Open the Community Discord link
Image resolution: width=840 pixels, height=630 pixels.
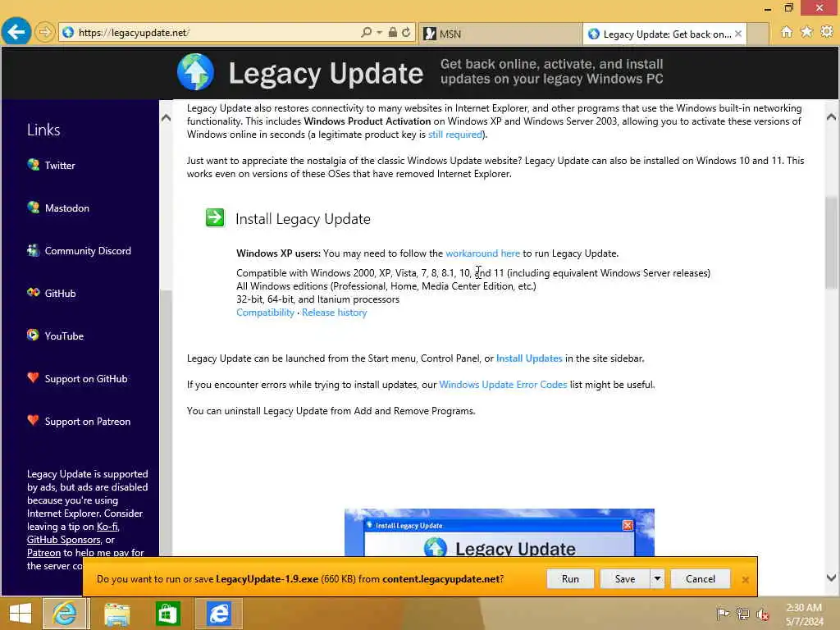click(x=88, y=251)
